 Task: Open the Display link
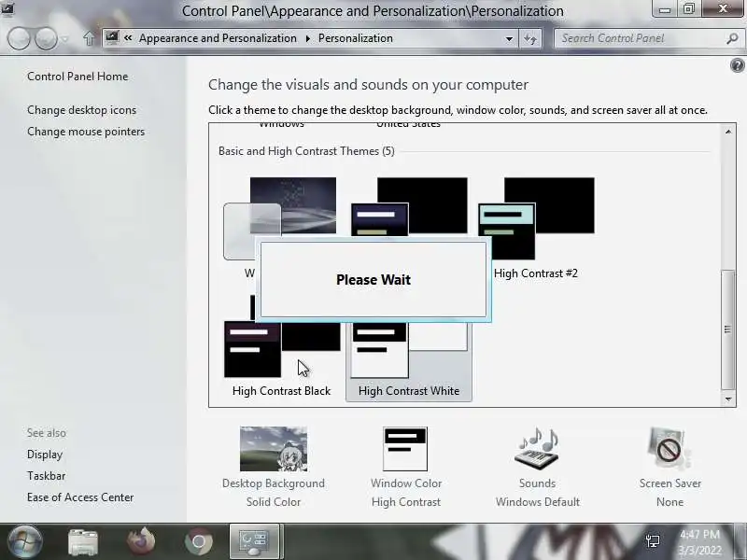click(x=45, y=455)
